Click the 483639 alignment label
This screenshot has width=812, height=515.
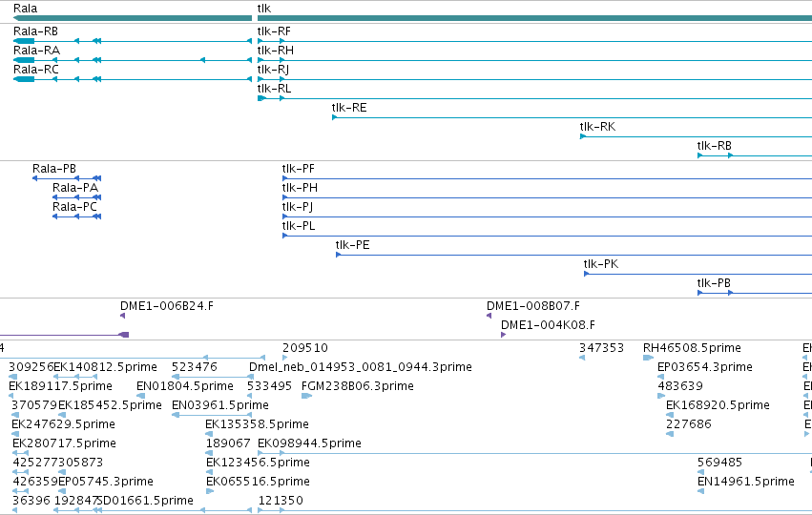coord(680,387)
